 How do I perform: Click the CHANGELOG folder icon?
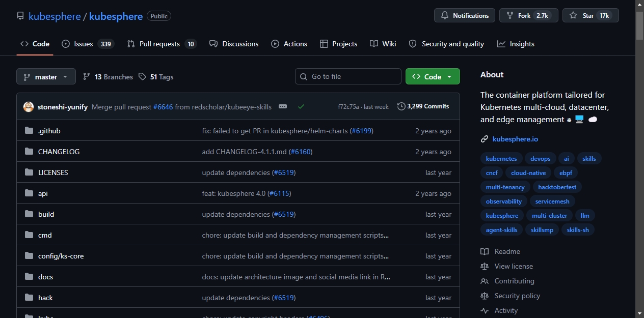(x=29, y=152)
